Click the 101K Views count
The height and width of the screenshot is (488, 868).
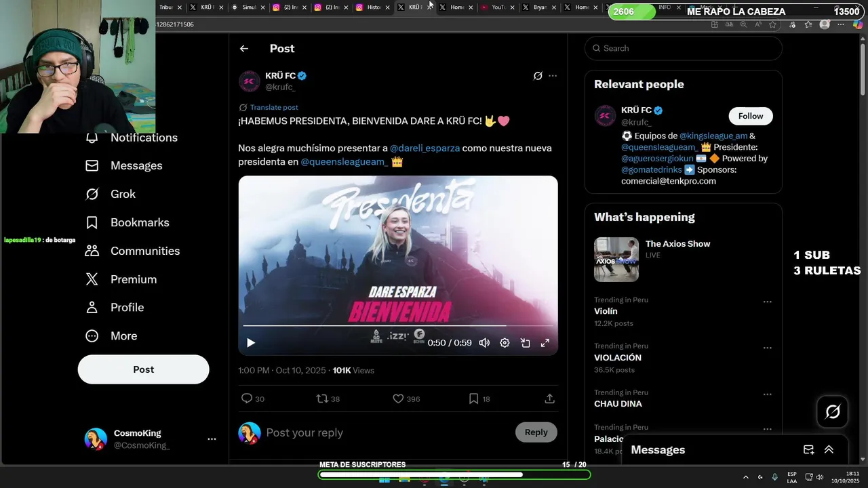point(353,371)
